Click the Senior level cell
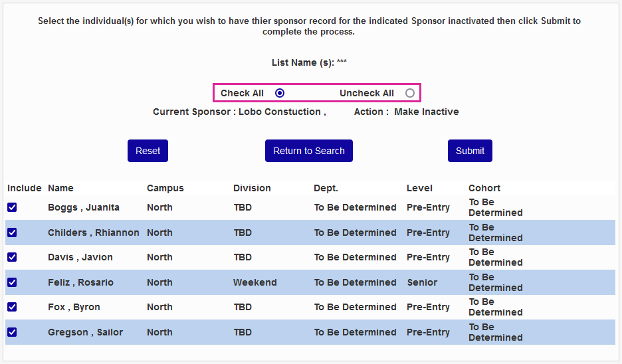The height and width of the screenshot is (364, 622). click(422, 282)
